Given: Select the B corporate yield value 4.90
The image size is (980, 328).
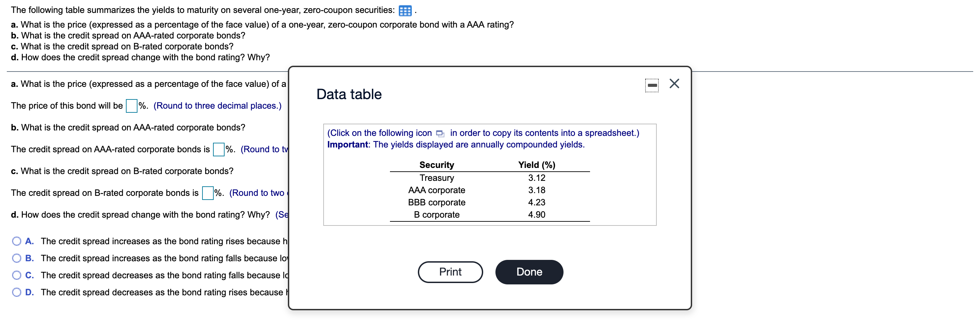Looking at the screenshot, I should click(536, 215).
